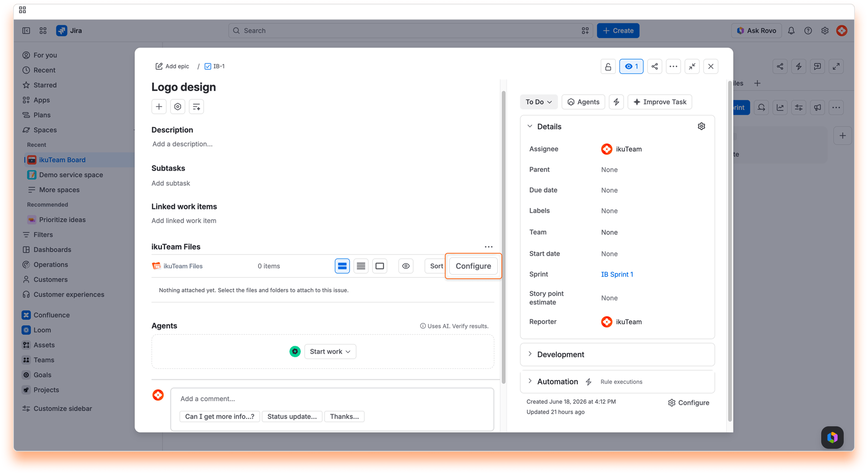Open Filters in sidebar
Screen dimensions: 868x474
(43, 235)
